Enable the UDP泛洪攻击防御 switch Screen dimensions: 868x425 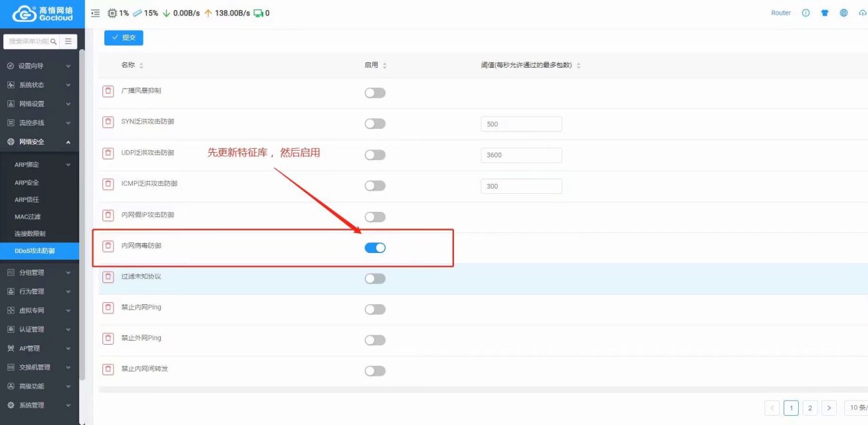[375, 155]
